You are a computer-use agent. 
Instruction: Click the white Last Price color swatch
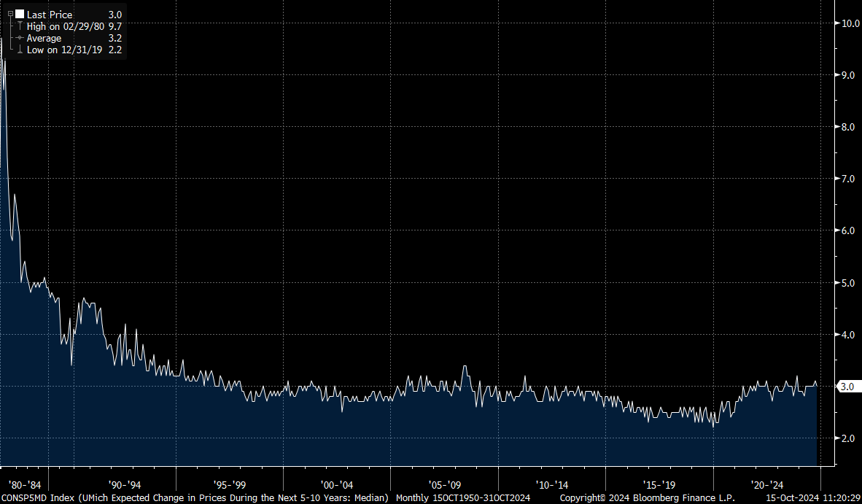pos(19,15)
